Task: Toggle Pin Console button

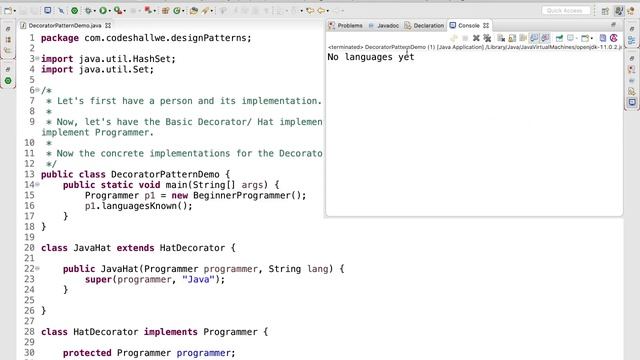Action: 559,38
